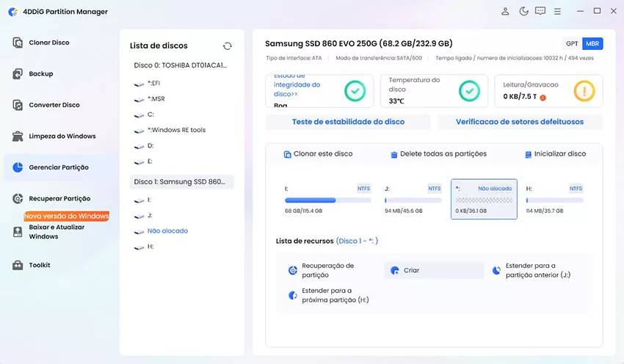
Task: Click 94 MB/45.6 GB usage text
Action: coord(404,211)
